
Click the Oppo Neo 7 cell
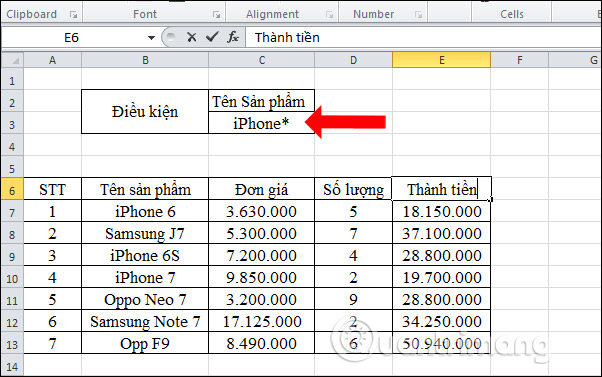click(x=145, y=299)
